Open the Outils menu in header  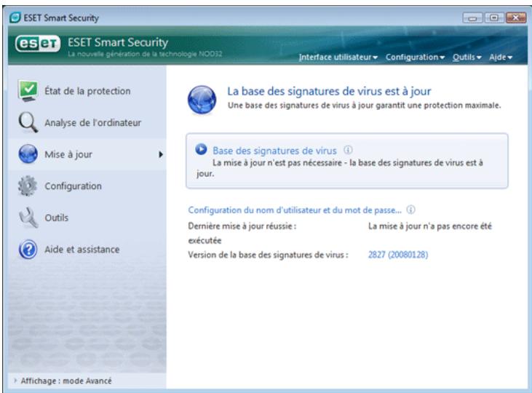point(467,57)
